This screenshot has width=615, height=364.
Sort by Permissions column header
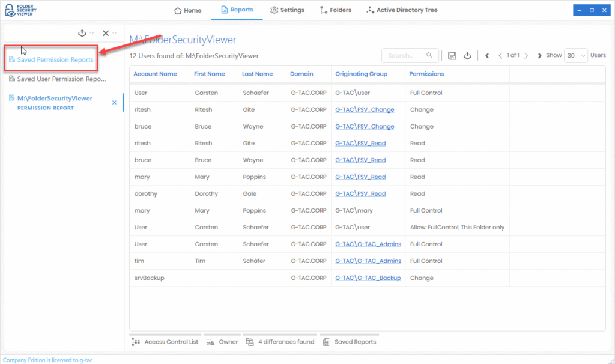click(427, 74)
